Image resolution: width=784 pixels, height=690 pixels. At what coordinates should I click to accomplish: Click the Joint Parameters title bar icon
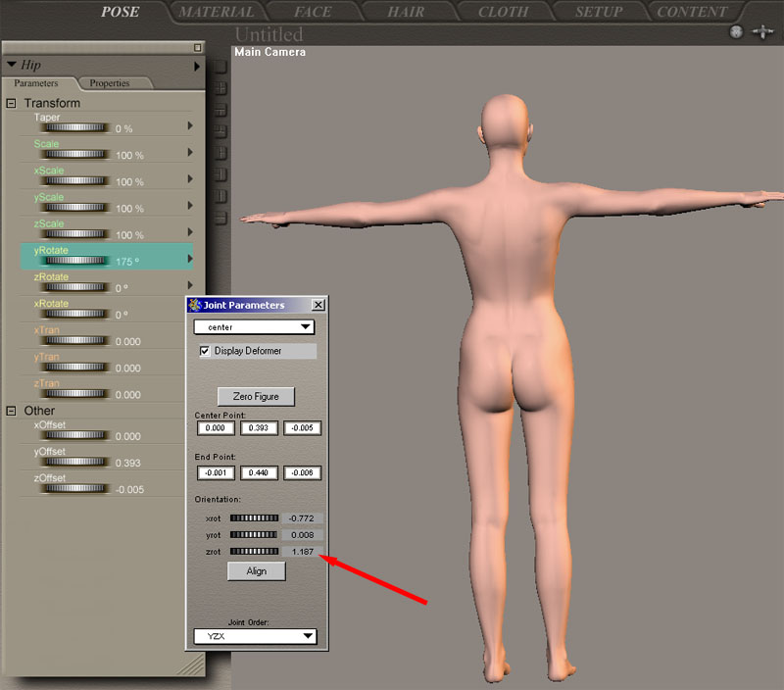[194, 305]
